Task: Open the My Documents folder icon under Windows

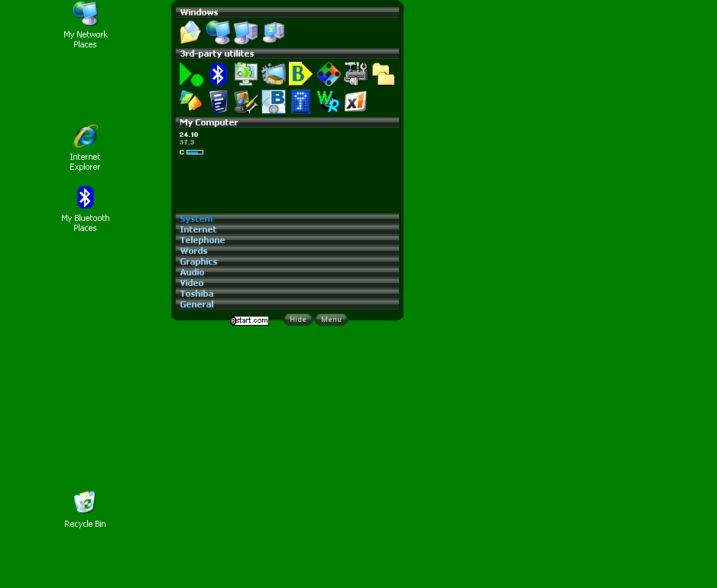Action: [190, 32]
